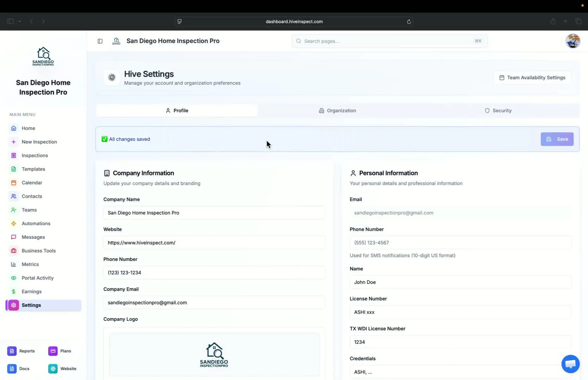Open Portal Activity via the eye icon
The width and height of the screenshot is (588, 380).
pos(13,278)
